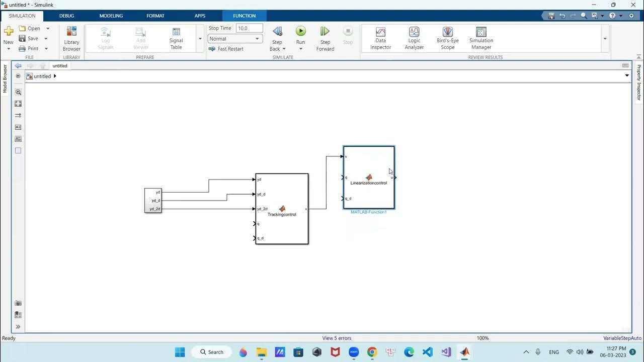Insert an image with the palette image icon
The height and width of the screenshot is (362, 644).
coord(18,139)
